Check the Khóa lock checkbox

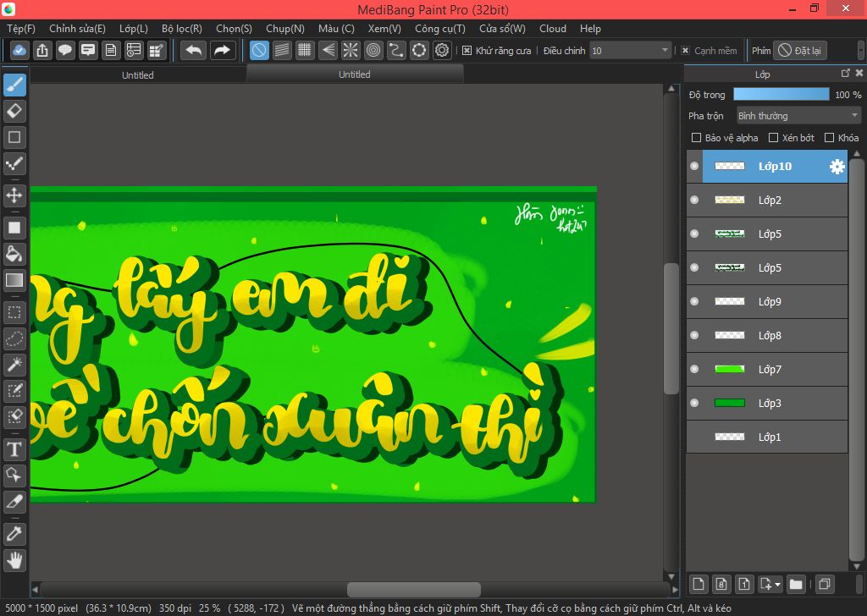pyautogui.click(x=829, y=138)
